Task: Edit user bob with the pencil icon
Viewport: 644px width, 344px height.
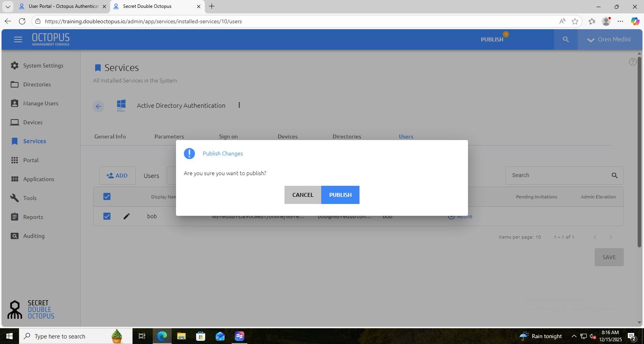Action: [x=127, y=216]
